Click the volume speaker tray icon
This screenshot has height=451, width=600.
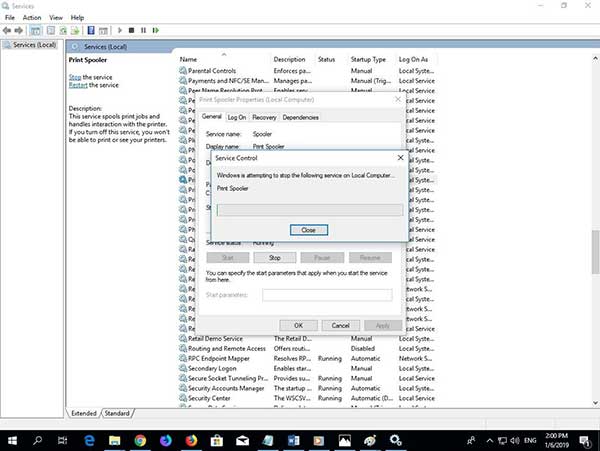pos(514,441)
